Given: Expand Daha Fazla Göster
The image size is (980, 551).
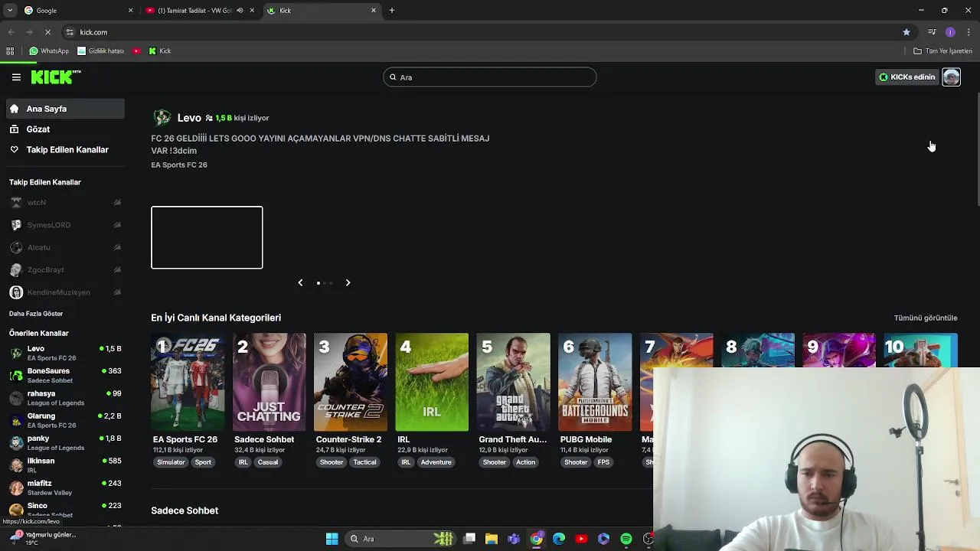Looking at the screenshot, I should [x=36, y=314].
